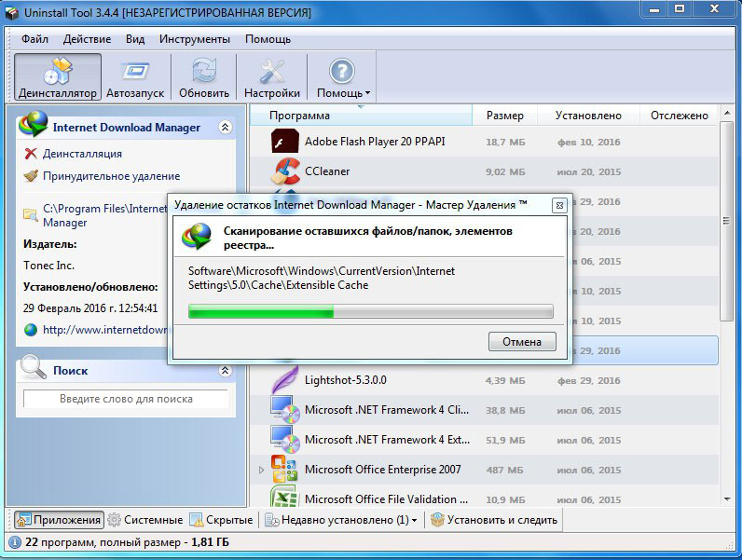This screenshot has width=742, height=560.
Task: Click the Помощь question mark icon
Action: click(342, 71)
